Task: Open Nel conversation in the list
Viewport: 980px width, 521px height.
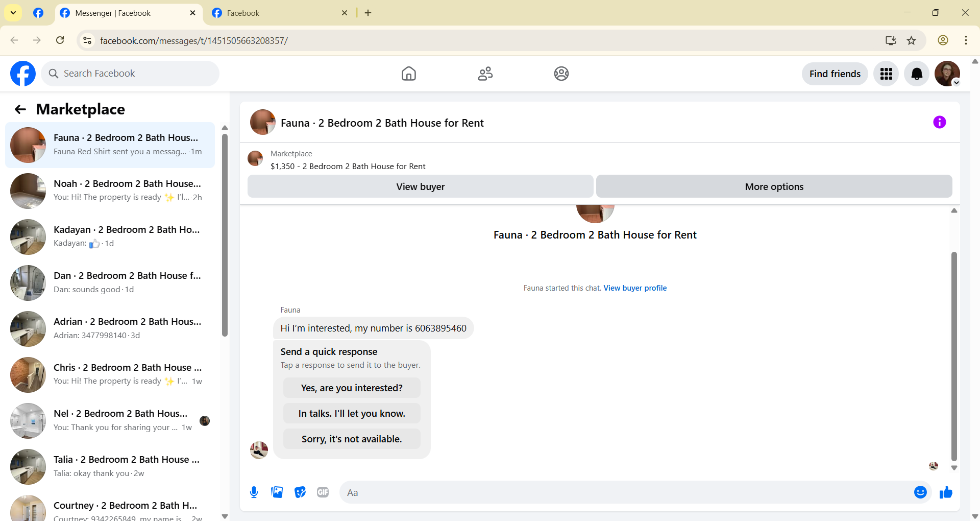Action: [x=110, y=421]
